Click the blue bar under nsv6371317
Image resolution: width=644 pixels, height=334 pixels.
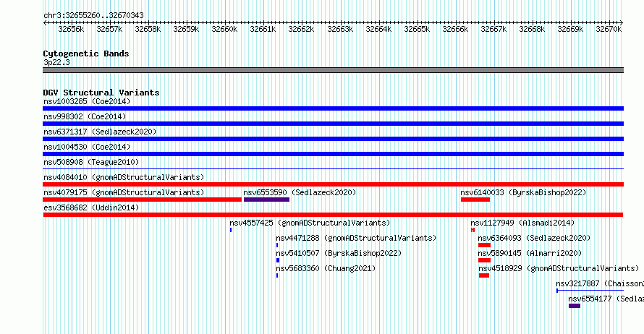pyautogui.click(x=333, y=139)
